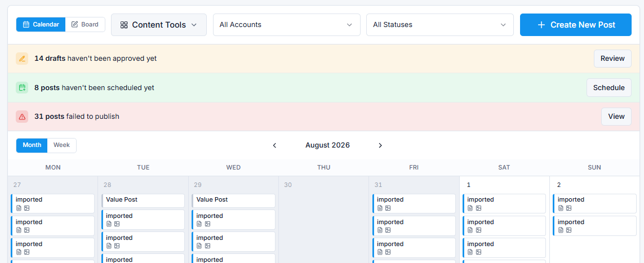This screenshot has width=644, height=263.
Task: Click document icon on first Sunday 2 post
Action: point(561,208)
